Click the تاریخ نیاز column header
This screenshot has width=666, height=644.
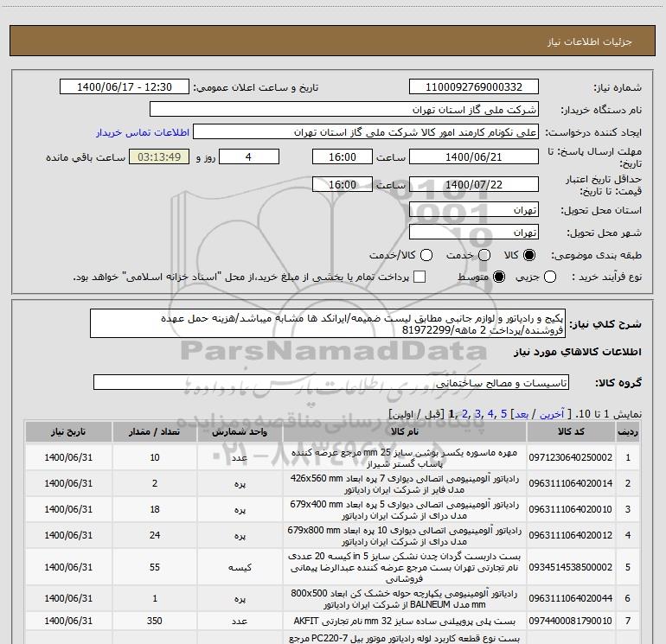tap(68, 431)
